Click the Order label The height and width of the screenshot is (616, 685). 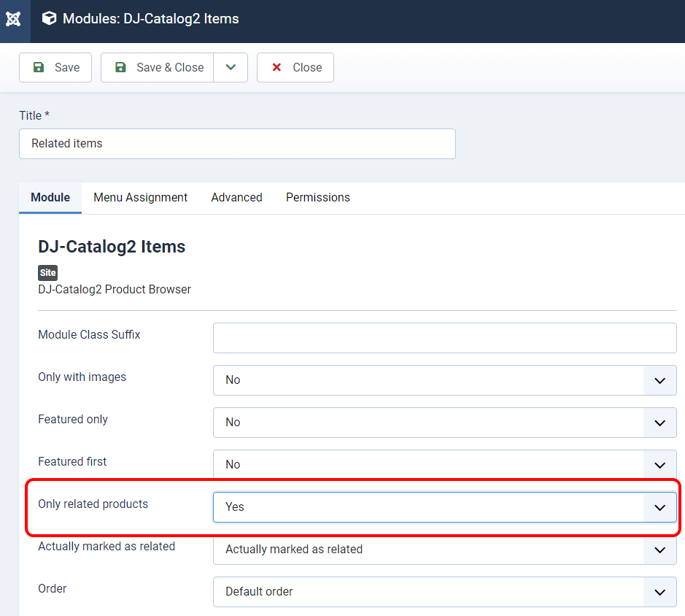pyautogui.click(x=53, y=589)
